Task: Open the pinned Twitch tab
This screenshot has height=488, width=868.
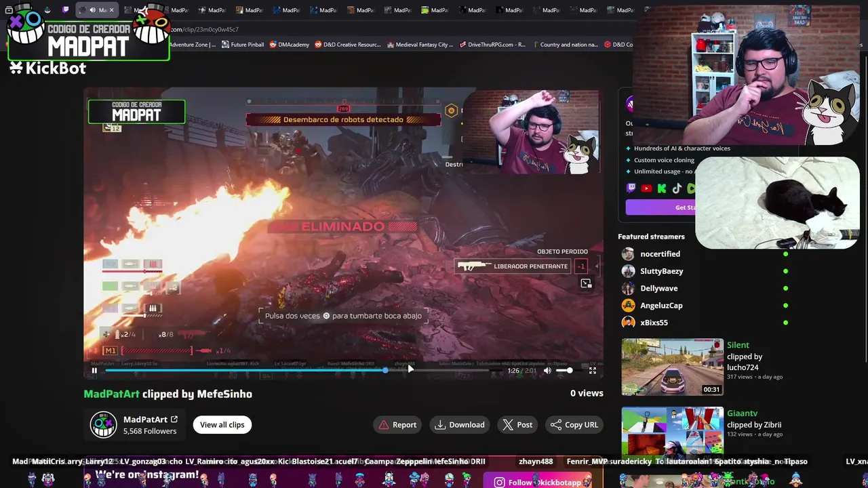Action: click(66, 10)
